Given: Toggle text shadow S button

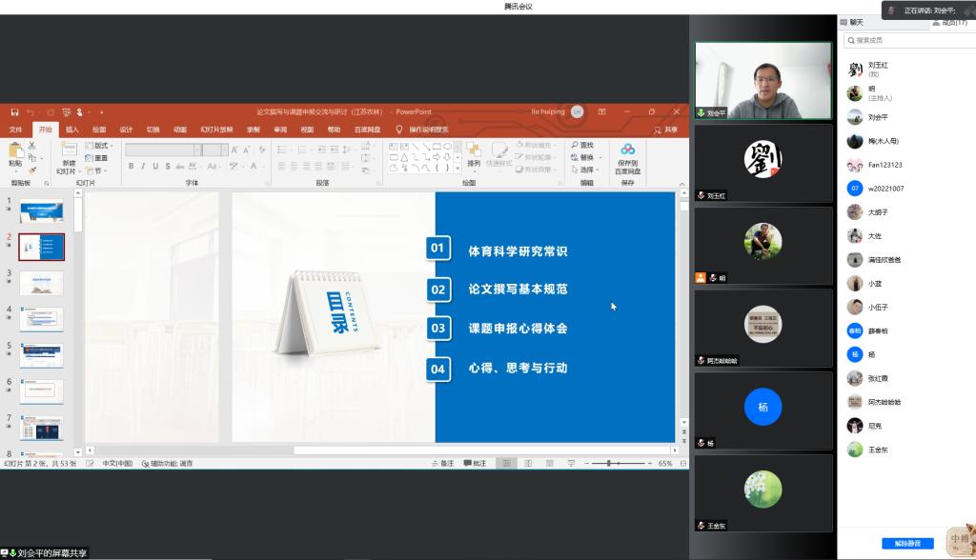Looking at the screenshot, I should (x=168, y=166).
